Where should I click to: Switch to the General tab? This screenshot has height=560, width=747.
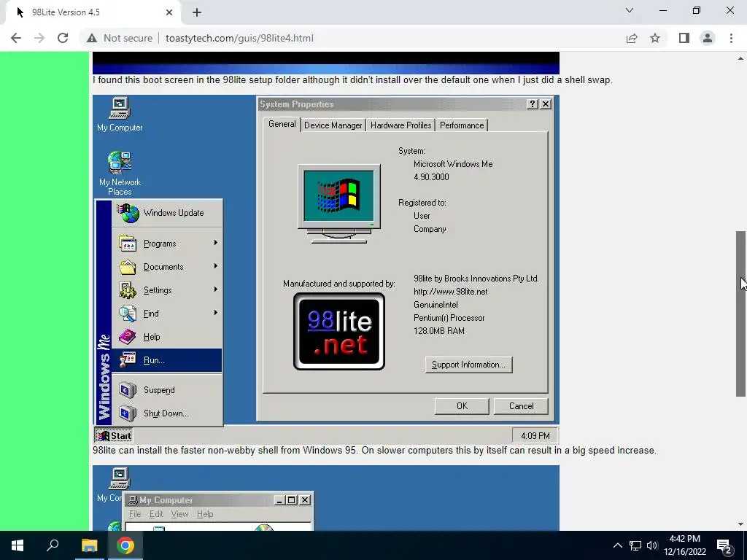click(282, 124)
